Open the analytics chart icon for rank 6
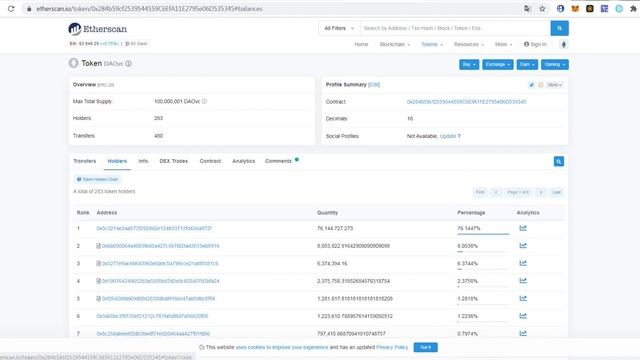Viewport: 640px width, 360px height. 523,316
